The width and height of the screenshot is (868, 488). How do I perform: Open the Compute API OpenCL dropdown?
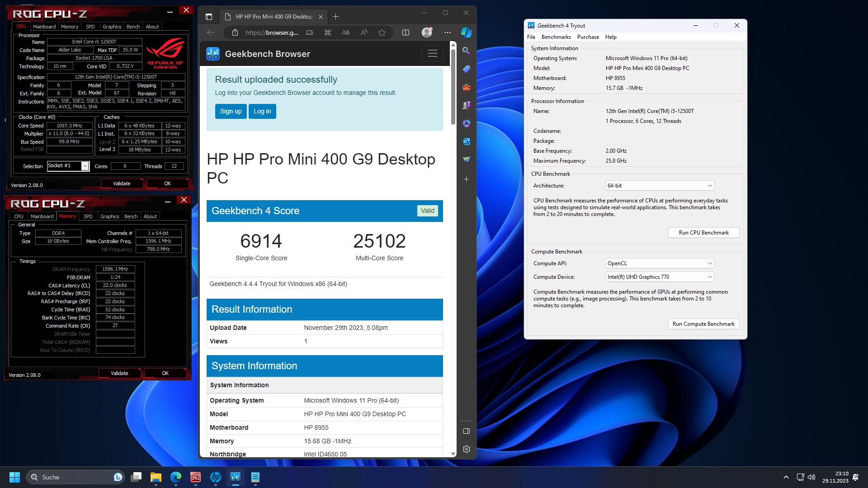[x=660, y=263]
